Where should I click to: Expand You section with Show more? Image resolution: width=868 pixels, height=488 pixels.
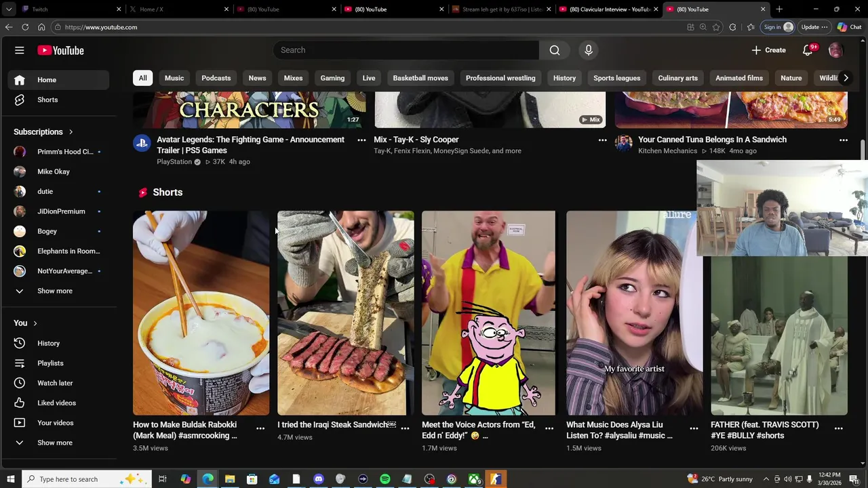(58, 443)
